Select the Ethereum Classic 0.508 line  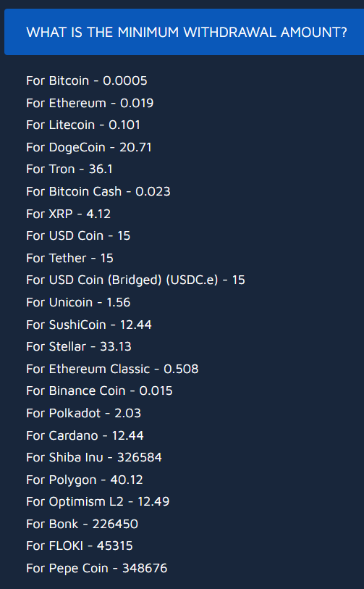[x=112, y=369]
